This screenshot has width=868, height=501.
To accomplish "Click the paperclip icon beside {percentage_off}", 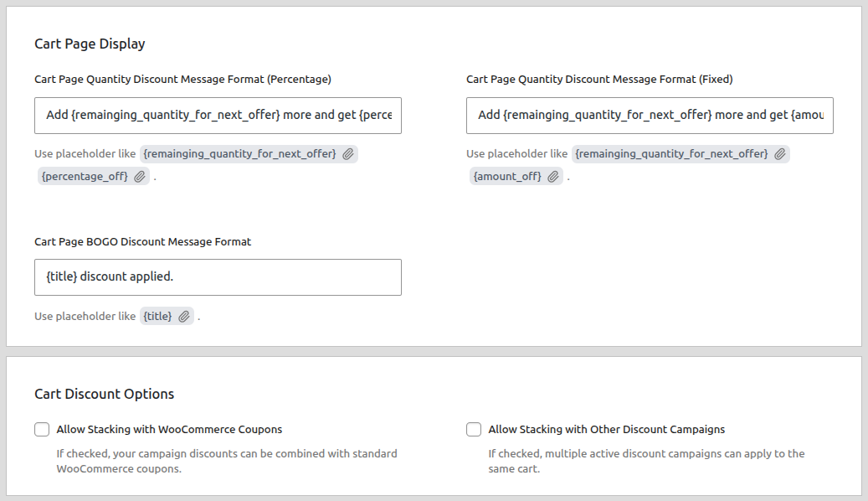I will [x=140, y=176].
